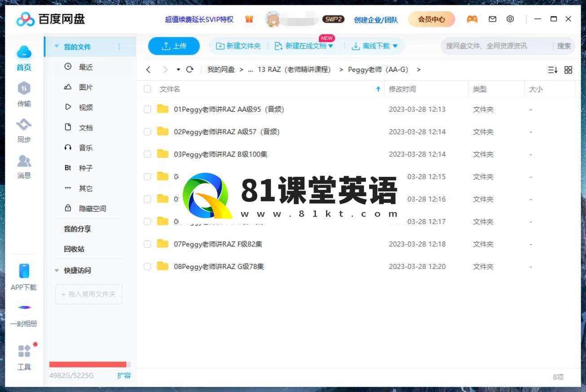The image size is (586, 392).
Task: Open the 超值续费延长SVIP特权 link
Action: (x=199, y=19)
